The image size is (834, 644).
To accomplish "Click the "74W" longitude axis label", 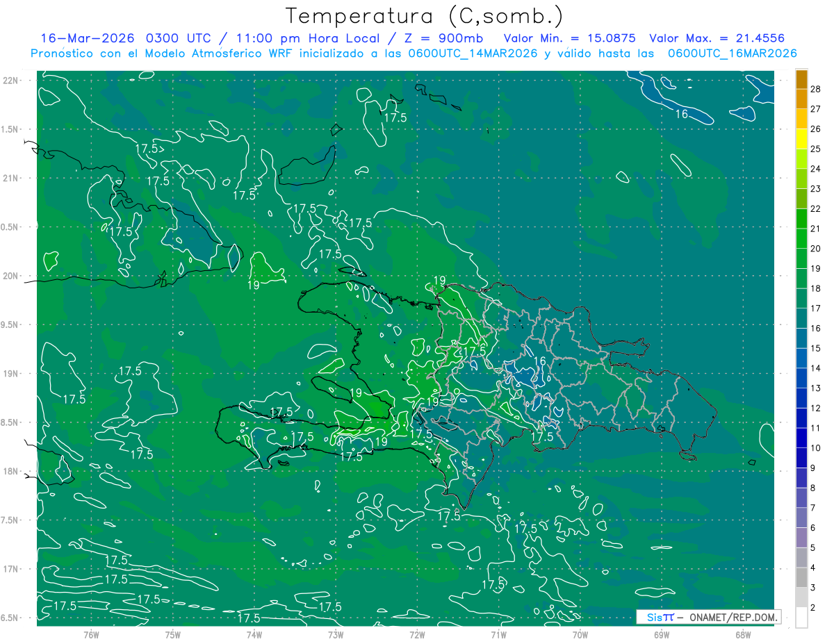I will tap(254, 634).
